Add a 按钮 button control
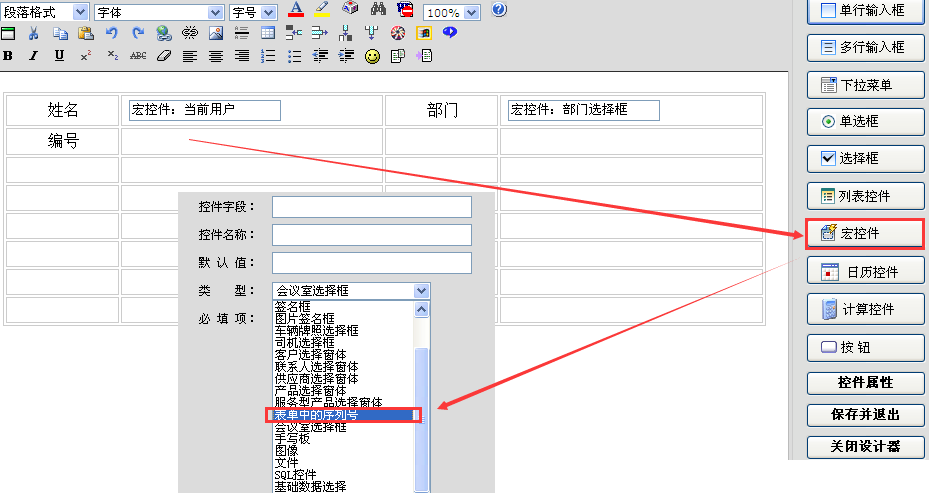Image resolution: width=930 pixels, height=496 pixels. coord(865,348)
